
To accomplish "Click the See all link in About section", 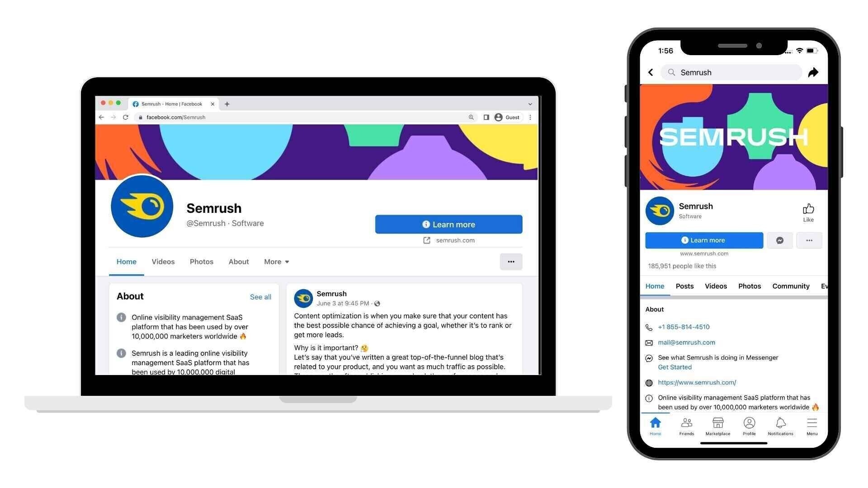I will point(260,296).
